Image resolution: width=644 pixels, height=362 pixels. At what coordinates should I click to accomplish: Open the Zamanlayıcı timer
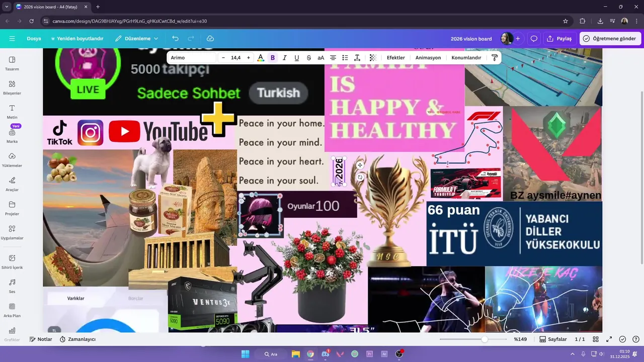[77, 339]
